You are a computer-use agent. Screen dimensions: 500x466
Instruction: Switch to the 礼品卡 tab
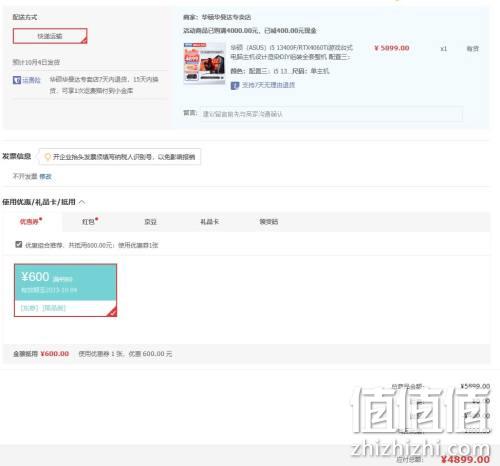pyautogui.click(x=209, y=222)
